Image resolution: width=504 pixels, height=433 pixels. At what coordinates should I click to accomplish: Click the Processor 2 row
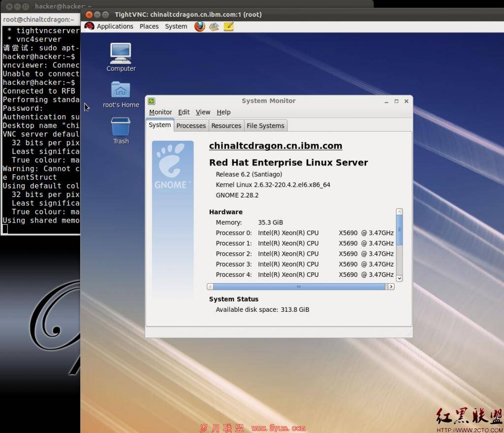click(x=305, y=254)
